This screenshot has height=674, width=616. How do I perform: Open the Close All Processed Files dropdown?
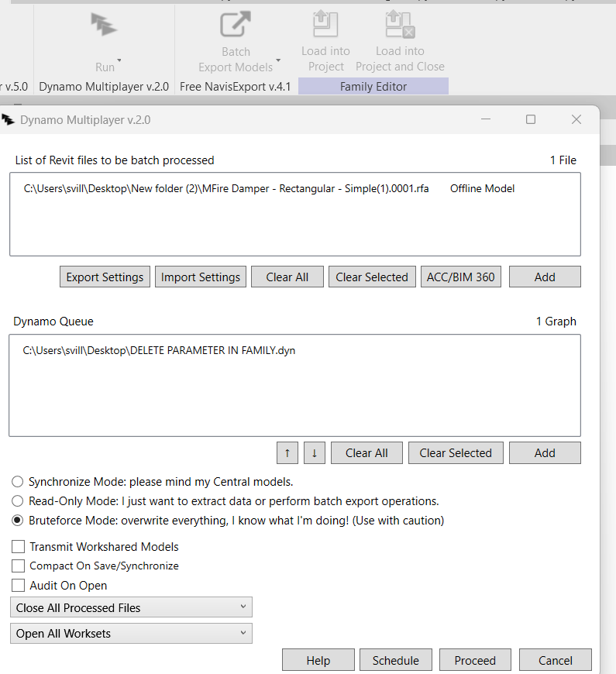131,607
